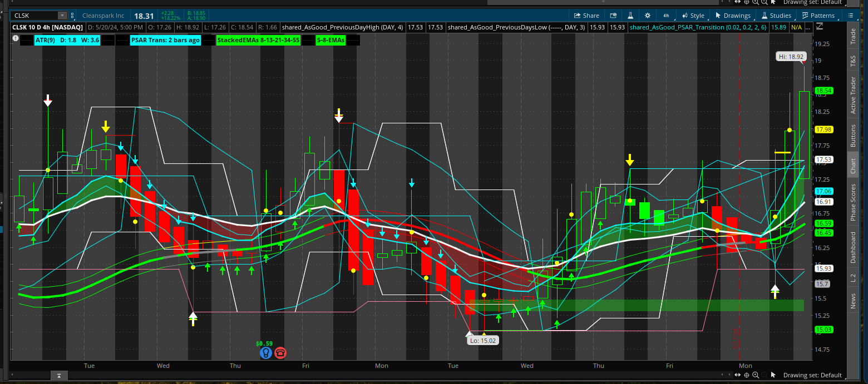This screenshot has width=868, height=384.
Task: Open the Active Trader side tab
Action: [853, 95]
